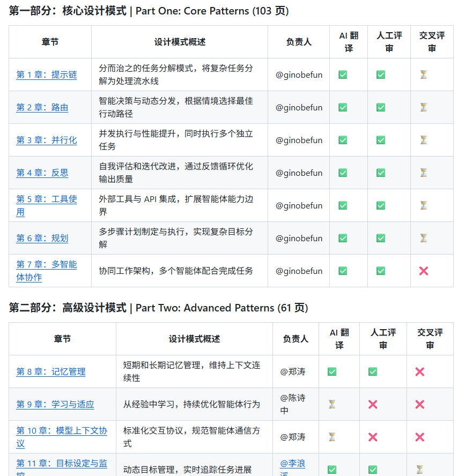Go to 第 3 章：并行化 chapter
Image resolution: width=458 pixels, height=476 pixels.
click(x=46, y=140)
